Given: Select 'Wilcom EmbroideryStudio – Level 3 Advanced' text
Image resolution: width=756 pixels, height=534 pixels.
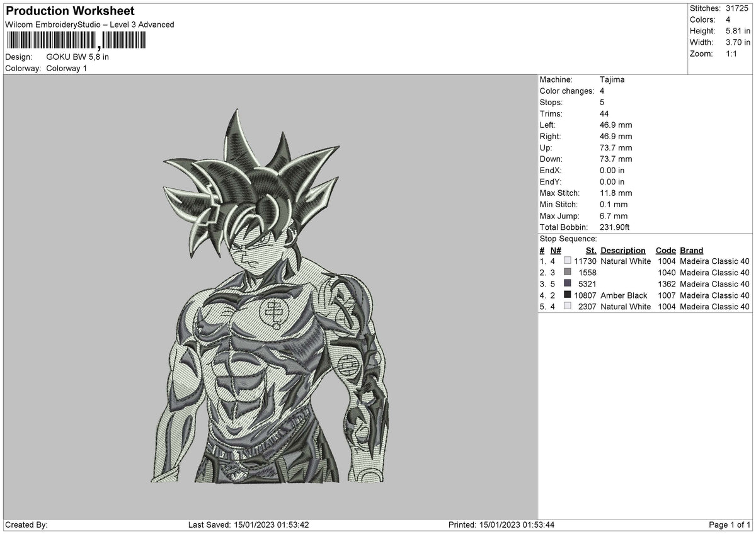Looking at the screenshot, I should (x=89, y=25).
